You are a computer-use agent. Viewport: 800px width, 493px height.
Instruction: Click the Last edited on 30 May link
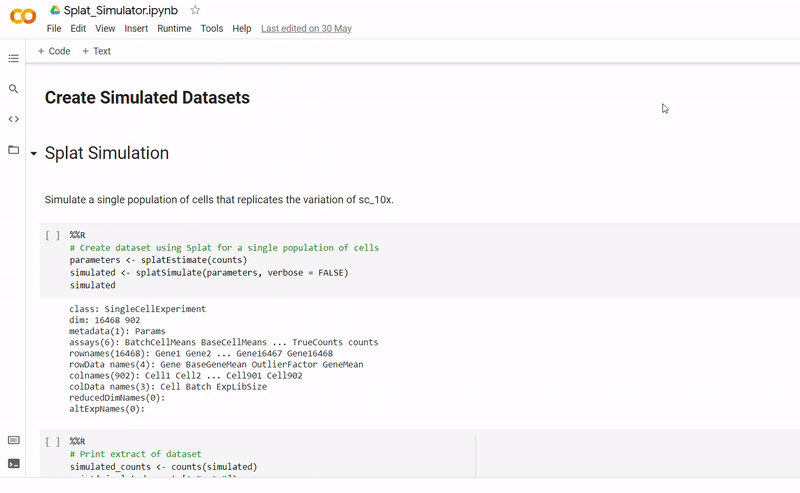click(x=306, y=29)
